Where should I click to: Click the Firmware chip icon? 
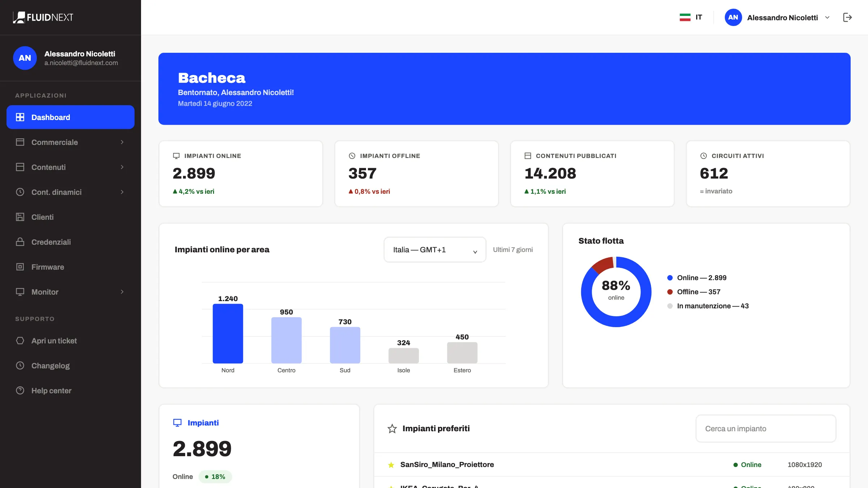pyautogui.click(x=20, y=267)
